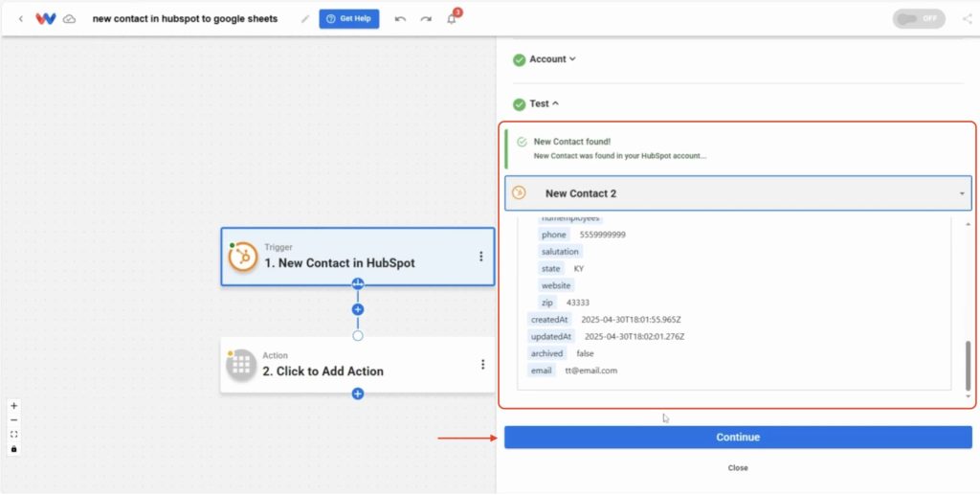Screen dimensions: 980x495
Task: Select the email value tt@email.com
Action: 591,371
